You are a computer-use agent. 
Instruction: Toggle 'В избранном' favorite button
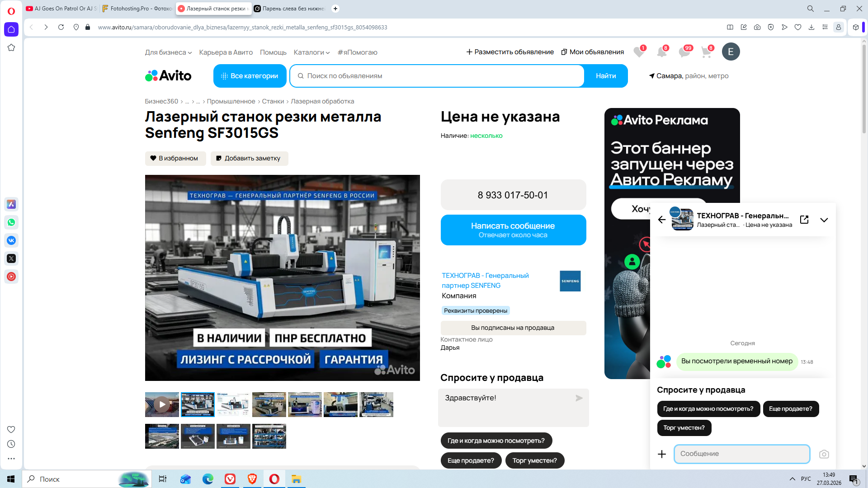tap(175, 158)
